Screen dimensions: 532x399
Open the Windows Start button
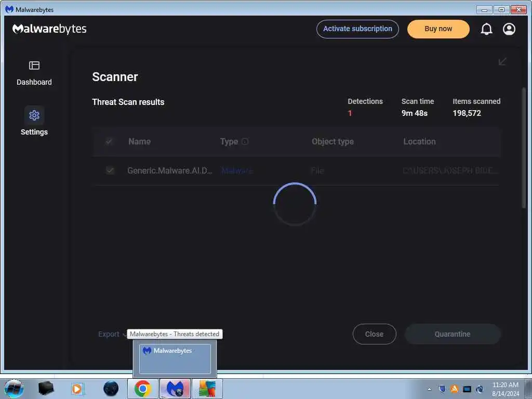pos(14,389)
